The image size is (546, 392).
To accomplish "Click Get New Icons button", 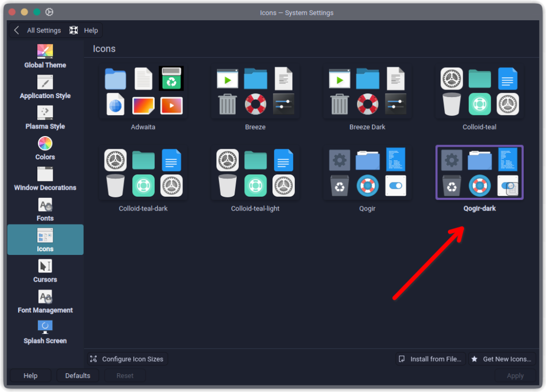I will [502, 359].
